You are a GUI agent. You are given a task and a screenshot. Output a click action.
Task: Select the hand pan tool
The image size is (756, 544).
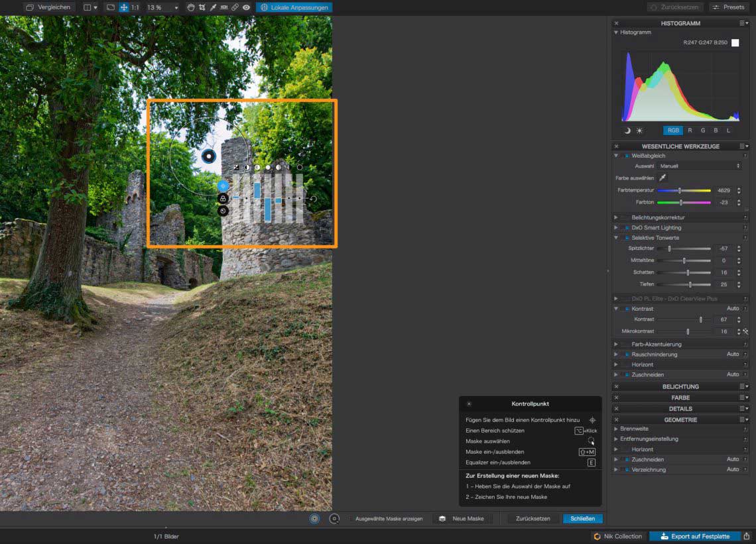(x=191, y=7)
